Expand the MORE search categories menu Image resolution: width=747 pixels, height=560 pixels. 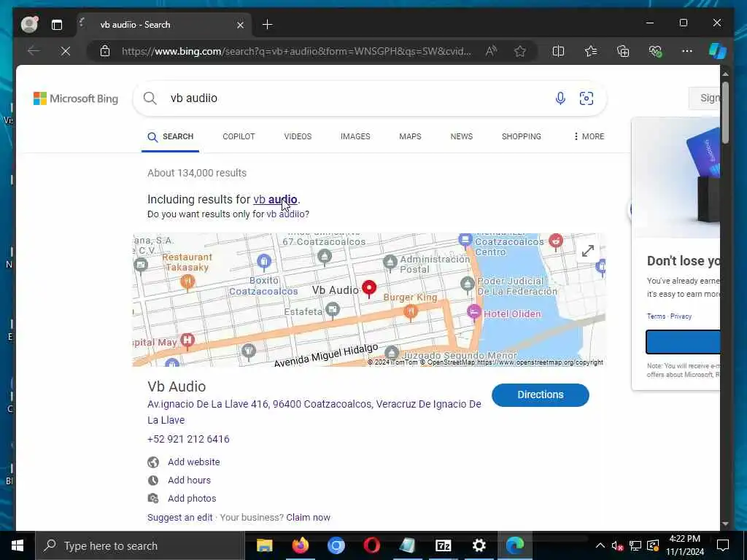click(x=589, y=136)
